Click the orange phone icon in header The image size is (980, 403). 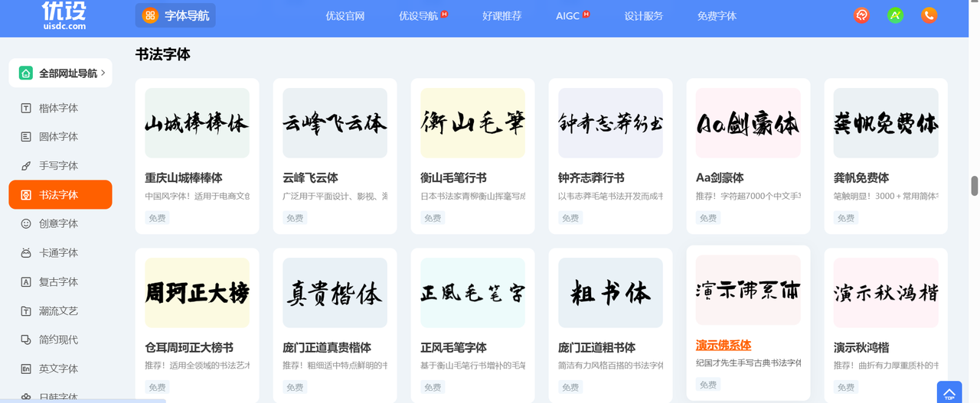pyautogui.click(x=929, y=15)
